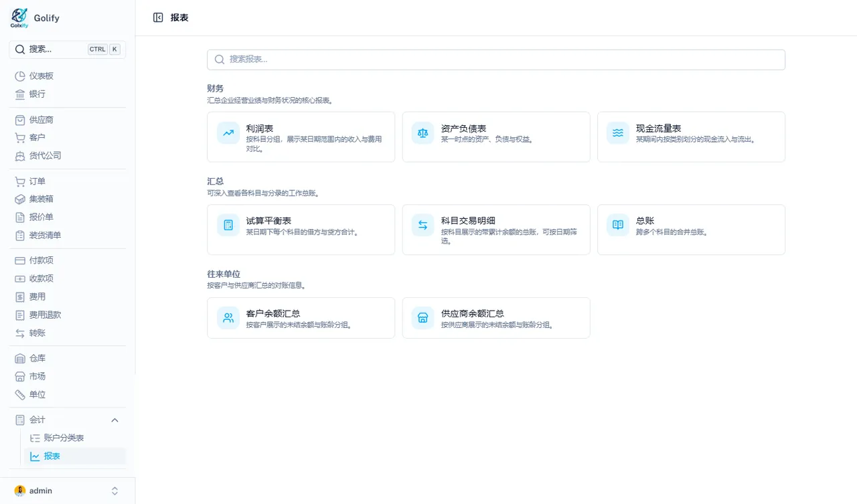Click the waves icon on 现金流量表 card
Image resolution: width=857 pixels, height=504 pixels.
[x=618, y=133]
